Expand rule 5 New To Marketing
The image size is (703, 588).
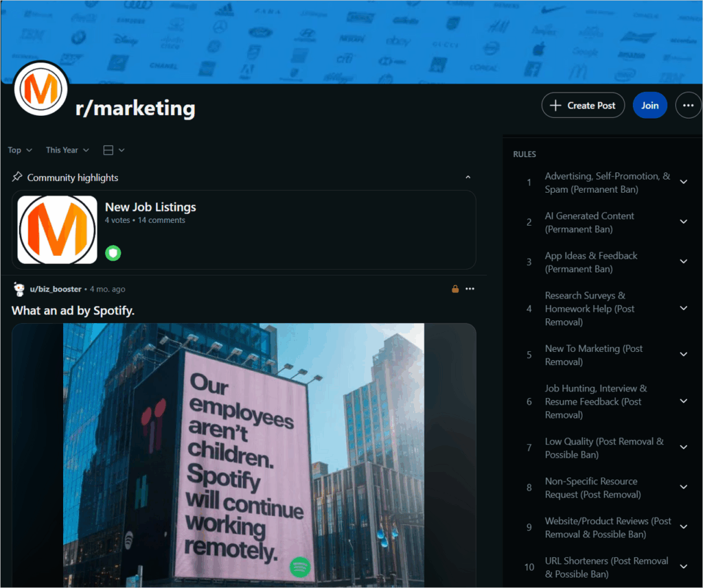(x=684, y=355)
